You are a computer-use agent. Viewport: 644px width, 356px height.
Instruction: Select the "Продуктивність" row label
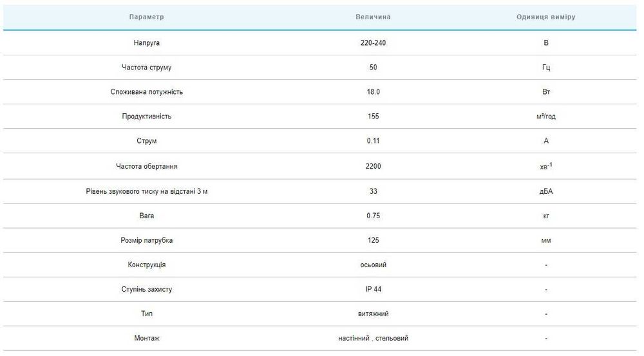click(147, 117)
